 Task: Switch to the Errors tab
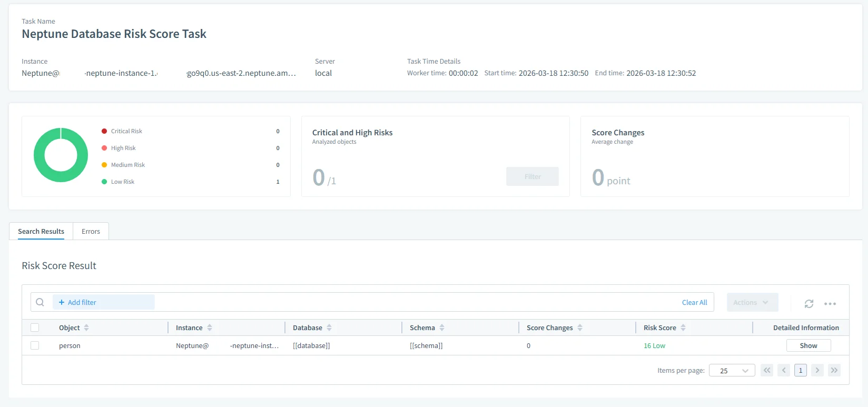click(91, 231)
